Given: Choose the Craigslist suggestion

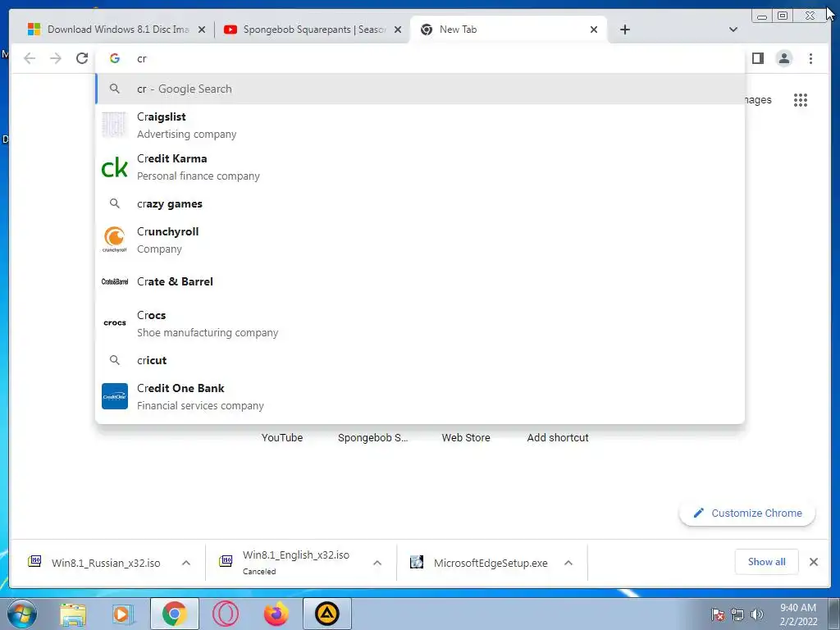Looking at the screenshot, I should click(420, 126).
